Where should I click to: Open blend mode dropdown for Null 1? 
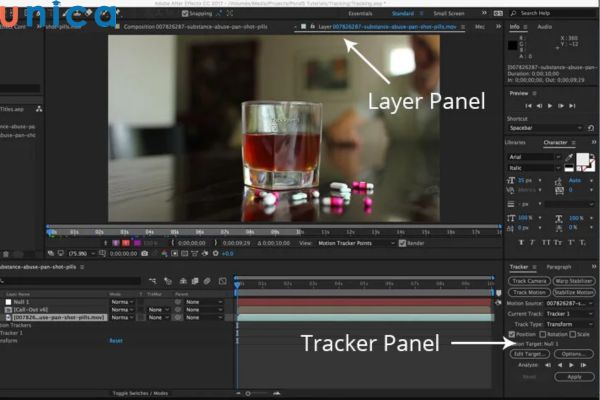click(x=122, y=302)
